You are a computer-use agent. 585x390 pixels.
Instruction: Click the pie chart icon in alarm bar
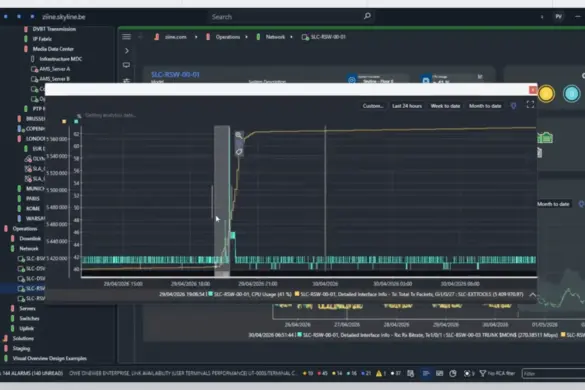pyautogui.click(x=453, y=373)
